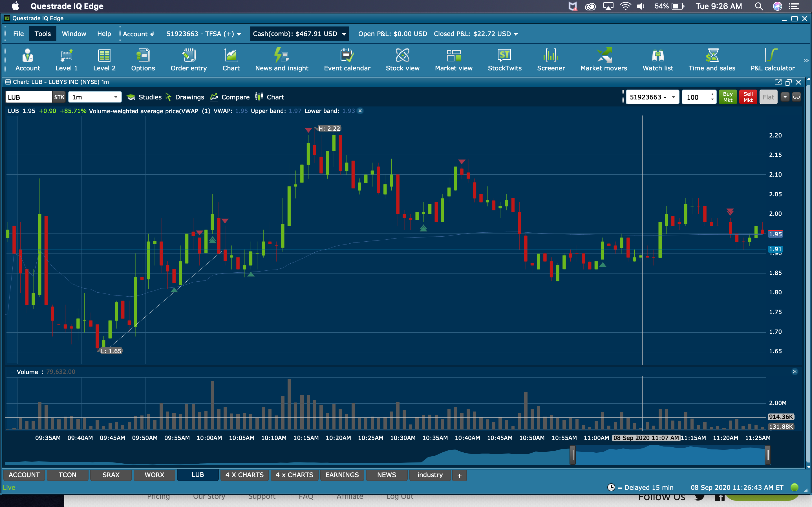This screenshot has height=507, width=812.
Task: Switch to the SRAX tab
Action: (111, 475)
